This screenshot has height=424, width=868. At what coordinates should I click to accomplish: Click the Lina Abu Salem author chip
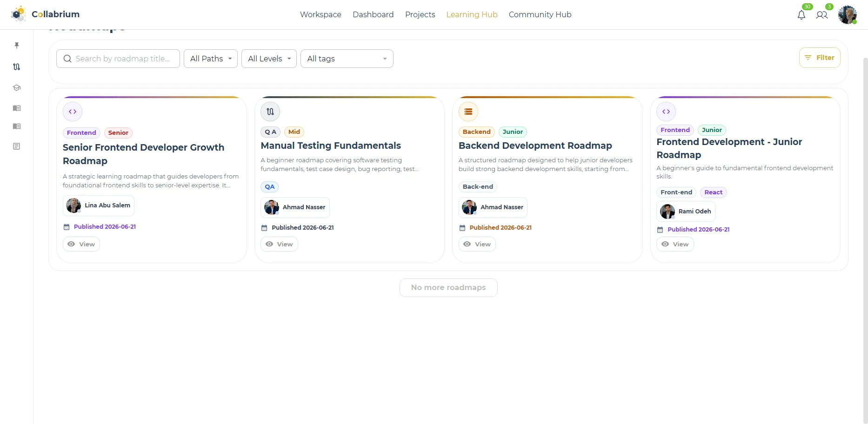click(99, 205)
